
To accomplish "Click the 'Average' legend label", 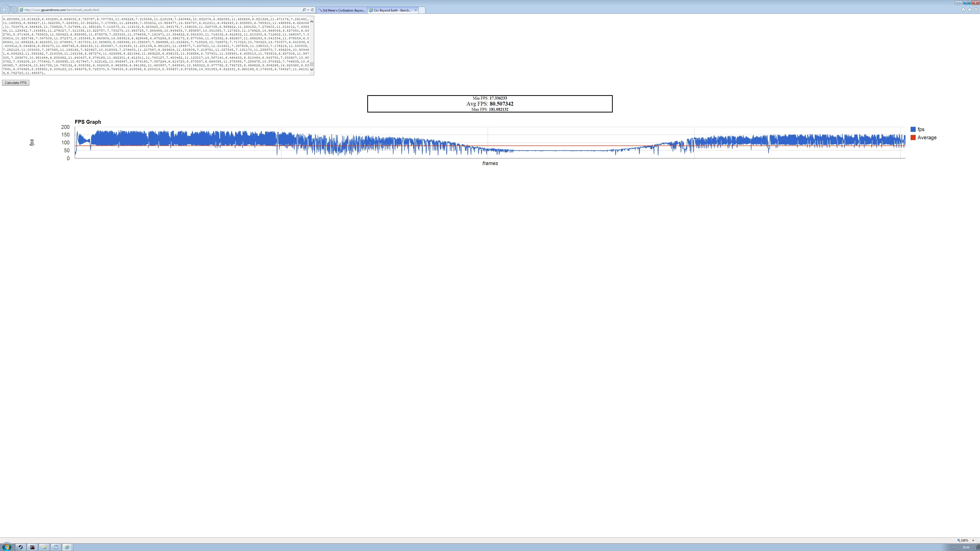I will pos(927,138).
